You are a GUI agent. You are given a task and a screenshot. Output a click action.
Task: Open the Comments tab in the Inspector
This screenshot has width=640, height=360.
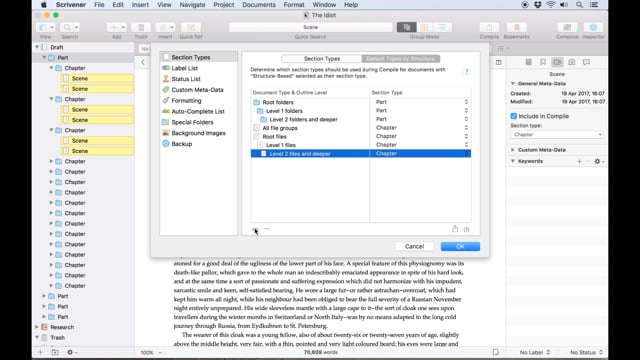(x=586, y=62)
